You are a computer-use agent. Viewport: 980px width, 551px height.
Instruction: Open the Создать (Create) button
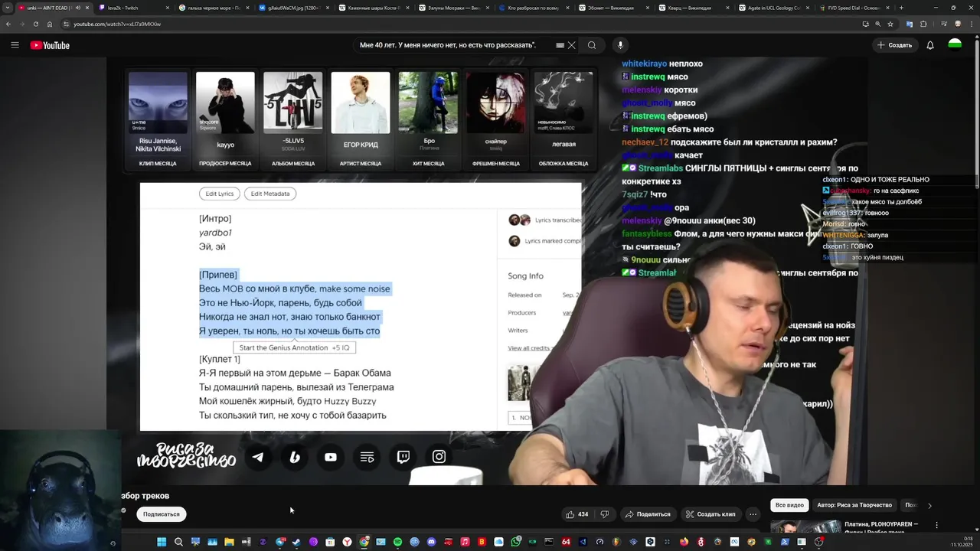894,45
